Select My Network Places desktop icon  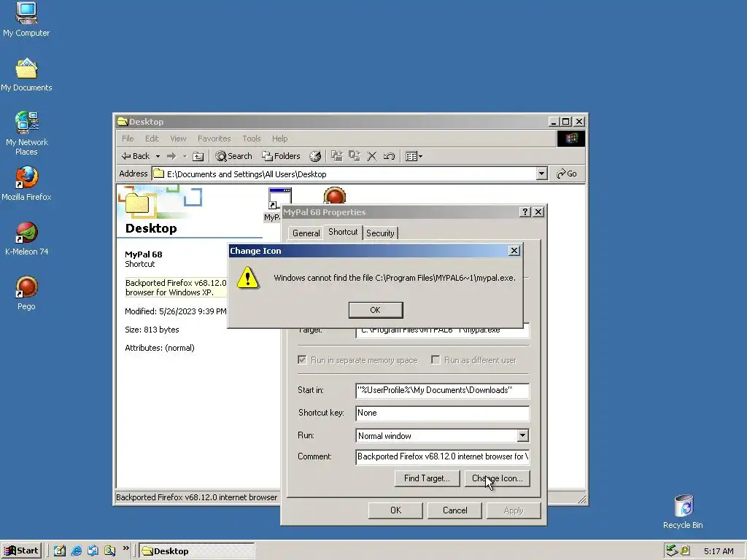coord(27,133)
